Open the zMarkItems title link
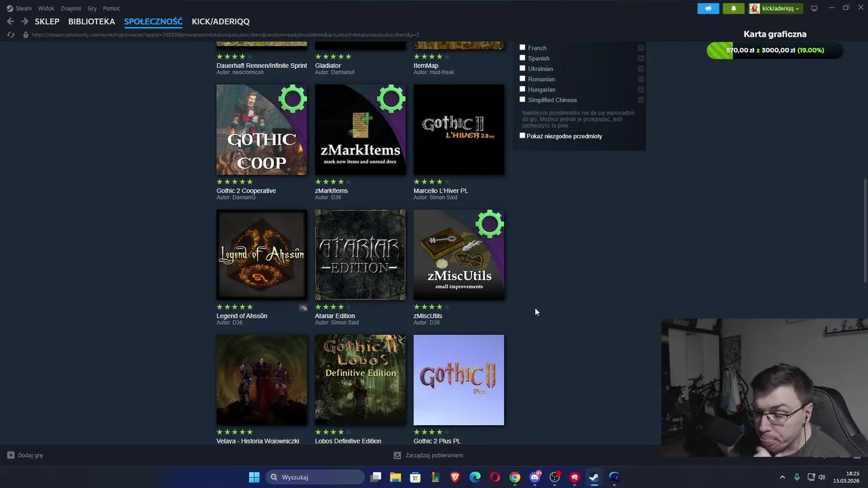Screen dimensions: 868x488 tap(332, 190)
